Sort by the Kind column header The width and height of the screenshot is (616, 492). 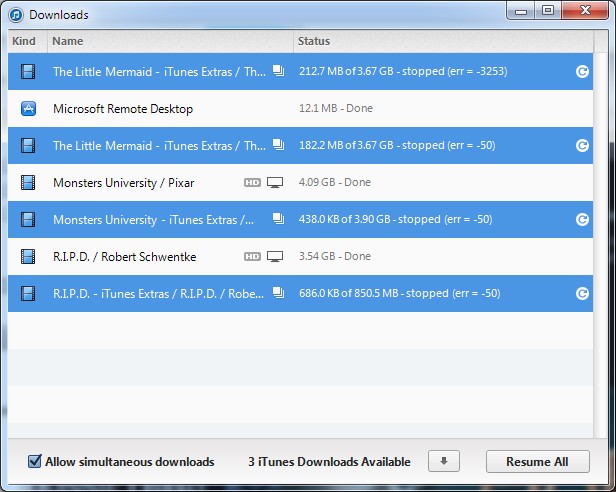click(x=28, y=41)
